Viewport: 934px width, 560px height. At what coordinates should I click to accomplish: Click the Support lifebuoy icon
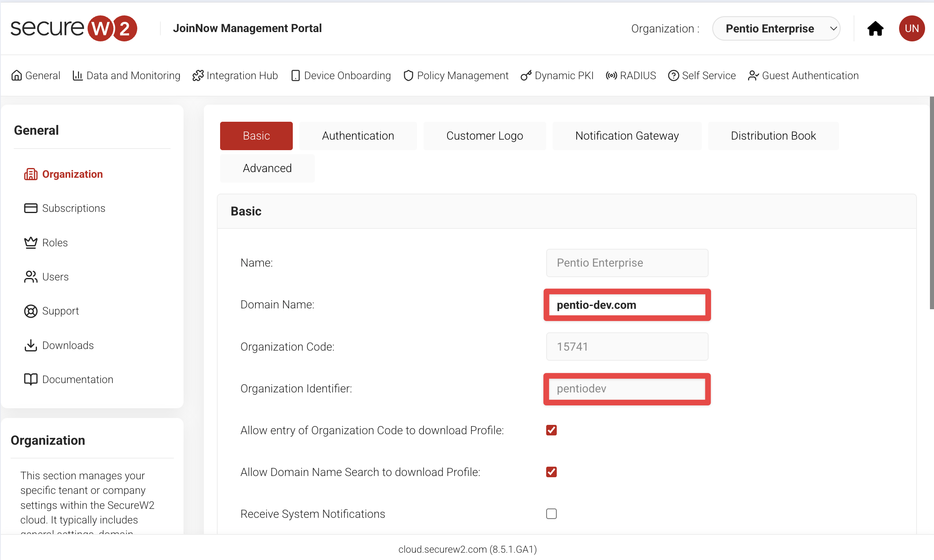point(31,311)
